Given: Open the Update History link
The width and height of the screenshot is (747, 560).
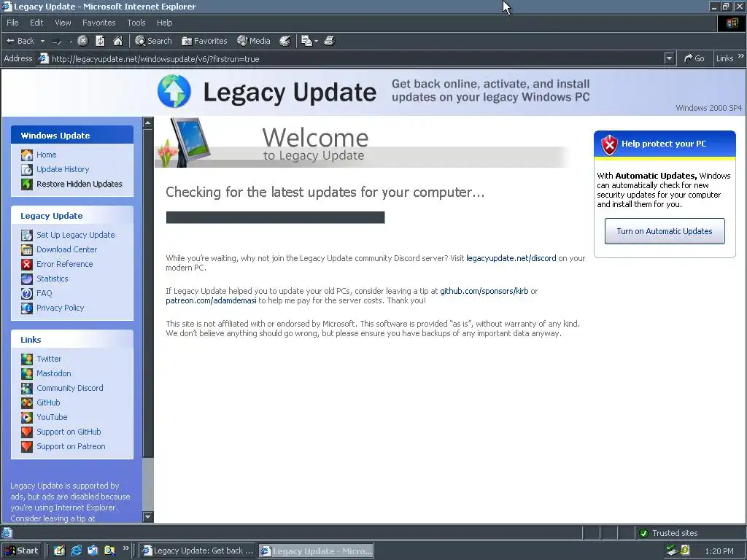Looking at the screenshot, I should tap(63, 169).
